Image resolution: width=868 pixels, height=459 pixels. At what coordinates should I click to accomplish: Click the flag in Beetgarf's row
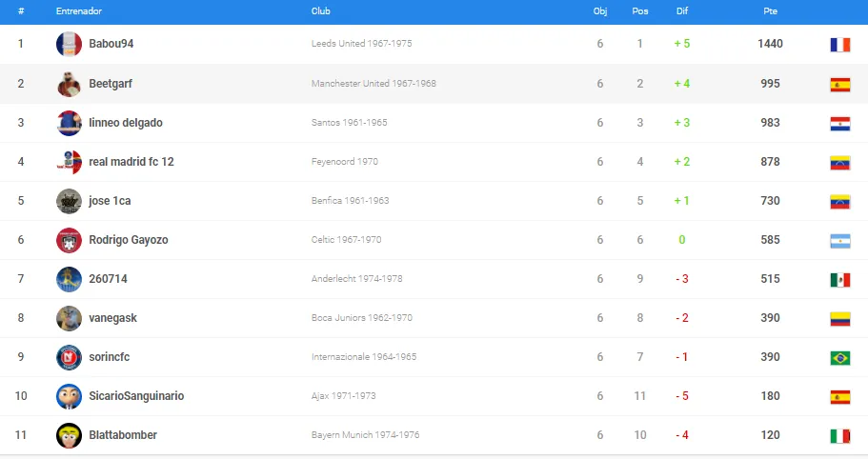pyautogui.click(x=839, y=85)
